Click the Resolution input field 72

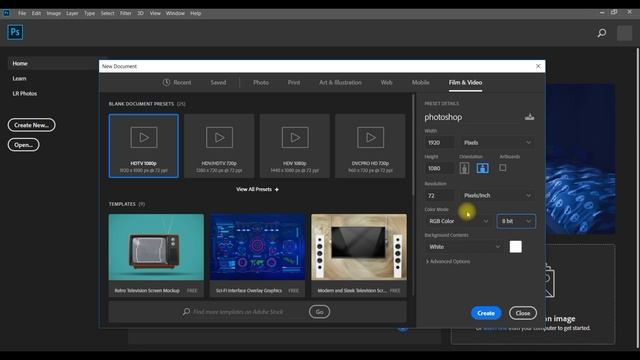(x=440, y=196)
